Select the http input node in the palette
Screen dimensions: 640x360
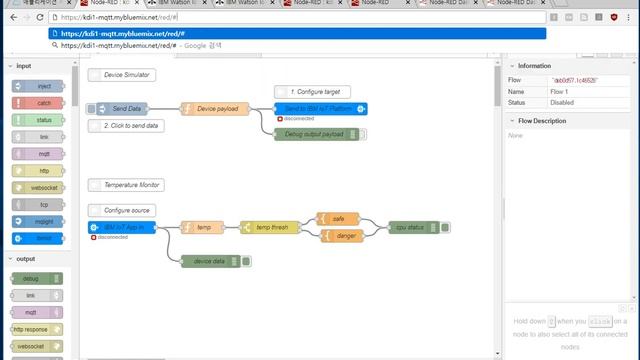click(x=38, y=171)
